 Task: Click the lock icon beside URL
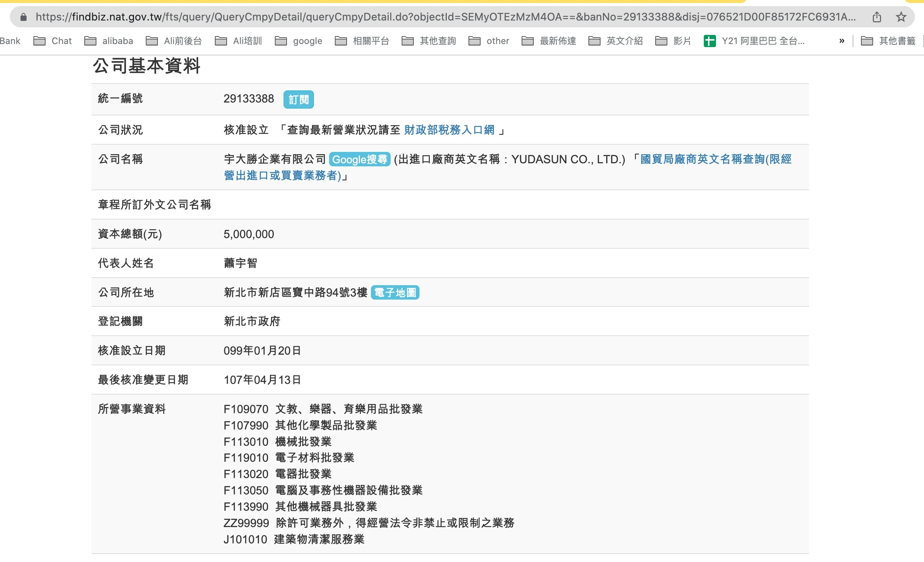coord(24,17)
